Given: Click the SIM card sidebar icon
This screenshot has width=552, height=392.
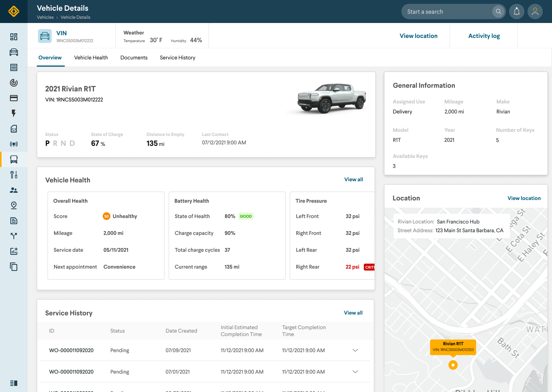Looking at the screenshot, I should click(x=14, y=129).
